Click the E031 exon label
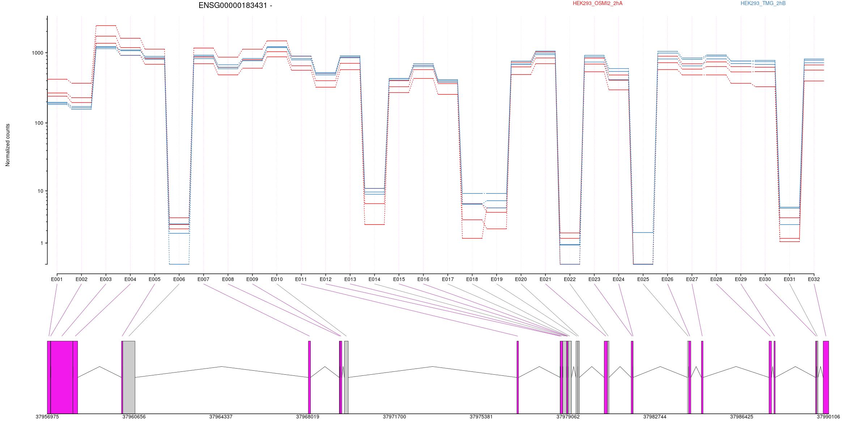 coord(790,279)
